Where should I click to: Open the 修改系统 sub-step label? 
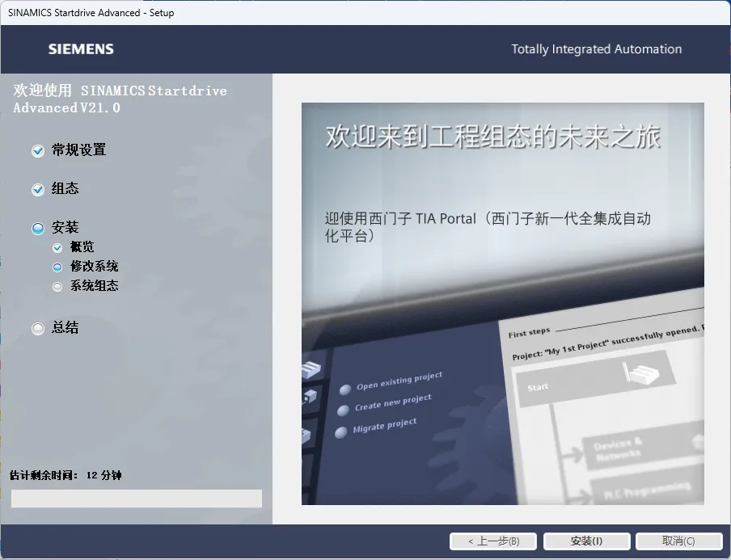[94, 266]
